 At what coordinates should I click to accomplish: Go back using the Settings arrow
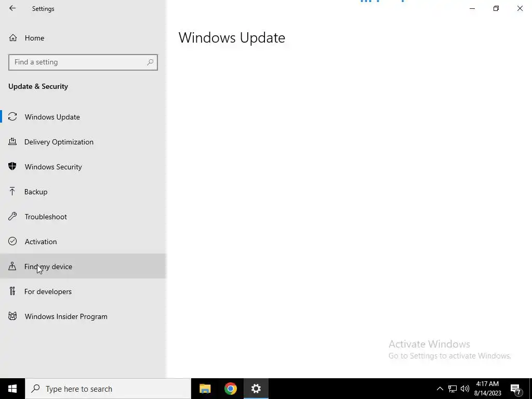click(12, 8)
